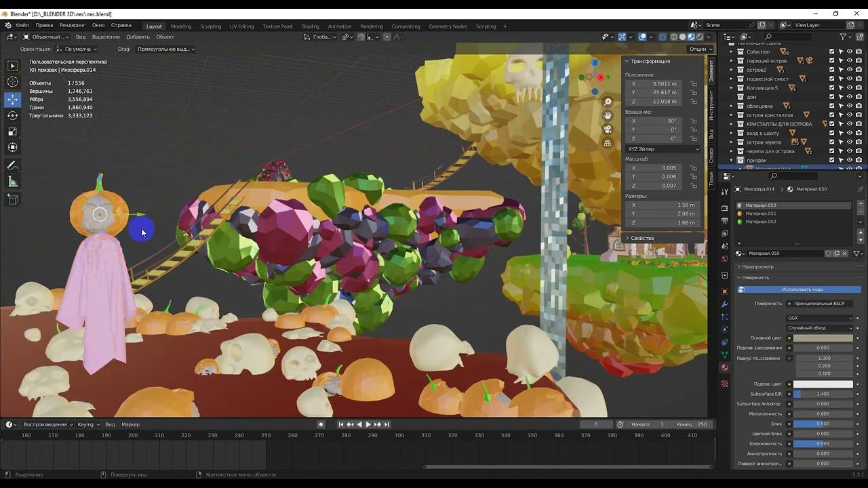Select Материал.051 in the material slot list
Image resolution: width=868 pixels, height=488 pixels.
coord(793,213)
